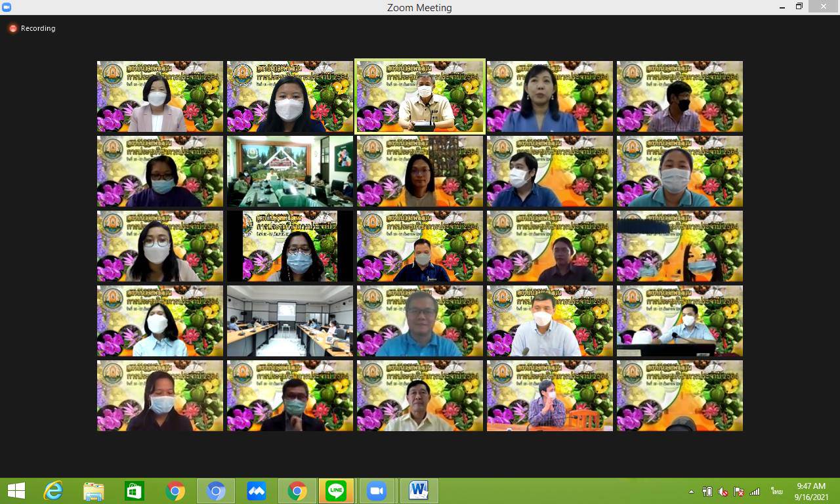Open File Explorer in the taskbar
840x504 pixels.
pos(94,491)
